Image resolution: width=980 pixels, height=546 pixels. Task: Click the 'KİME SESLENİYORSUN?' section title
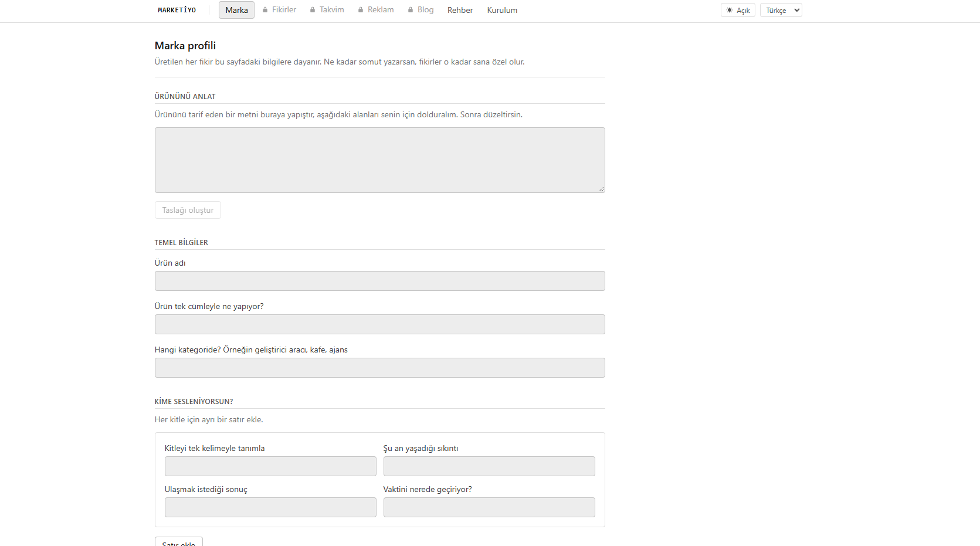pyautogui.click(x=194, y=401)
